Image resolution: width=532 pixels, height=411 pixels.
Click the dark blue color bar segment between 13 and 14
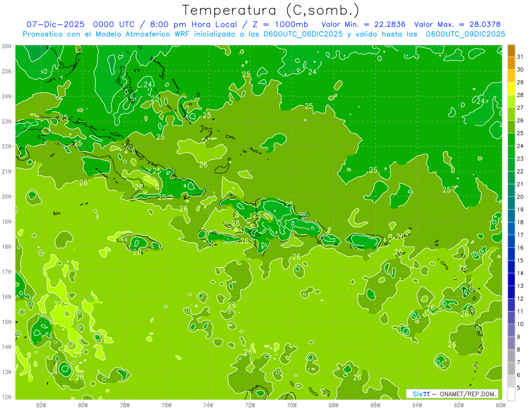click(511, 279)
